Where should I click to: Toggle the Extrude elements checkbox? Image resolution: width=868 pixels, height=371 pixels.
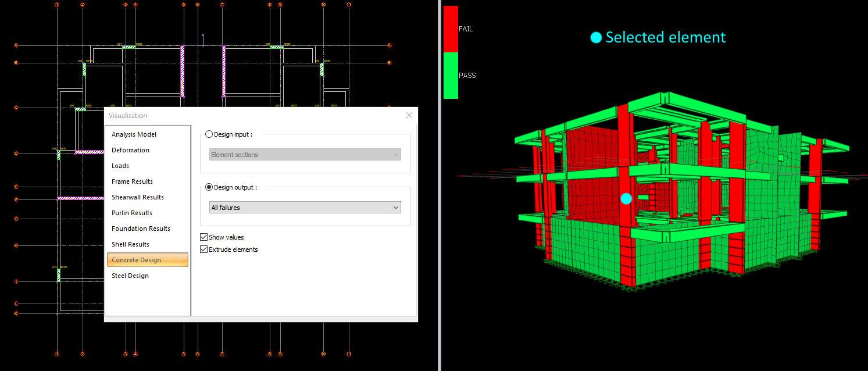pos(203,249)
